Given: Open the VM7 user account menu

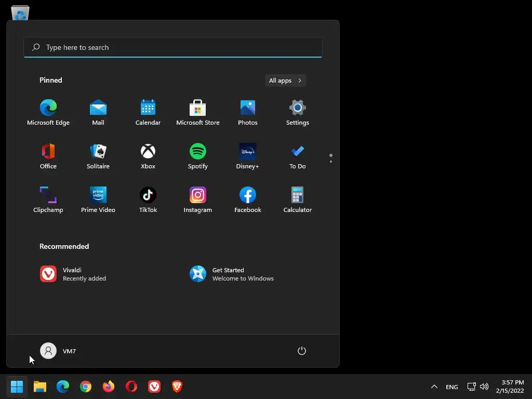Looking at the screenshot, I should pos(58,351).
